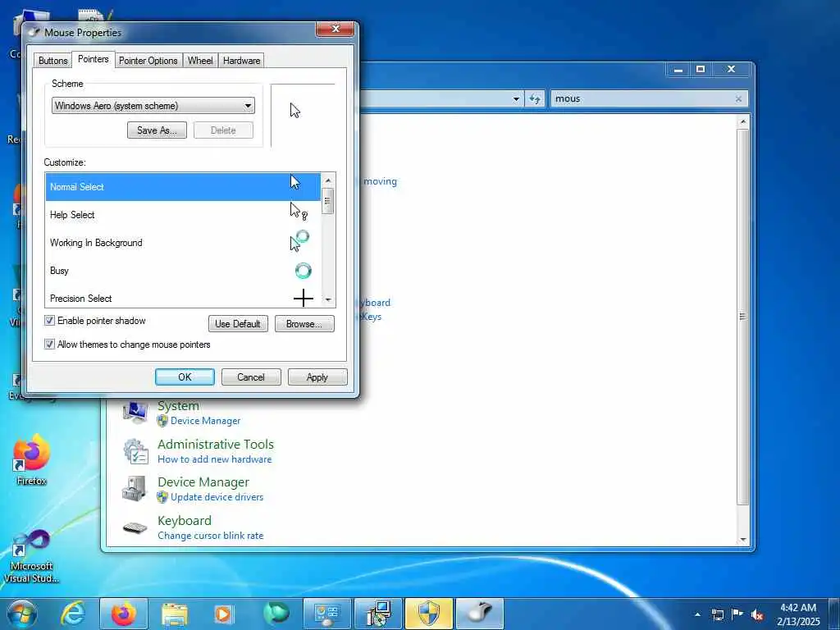840x630 pixels.
Task: Switch to the Buttons tab
Action: click(x=53, y=61)
